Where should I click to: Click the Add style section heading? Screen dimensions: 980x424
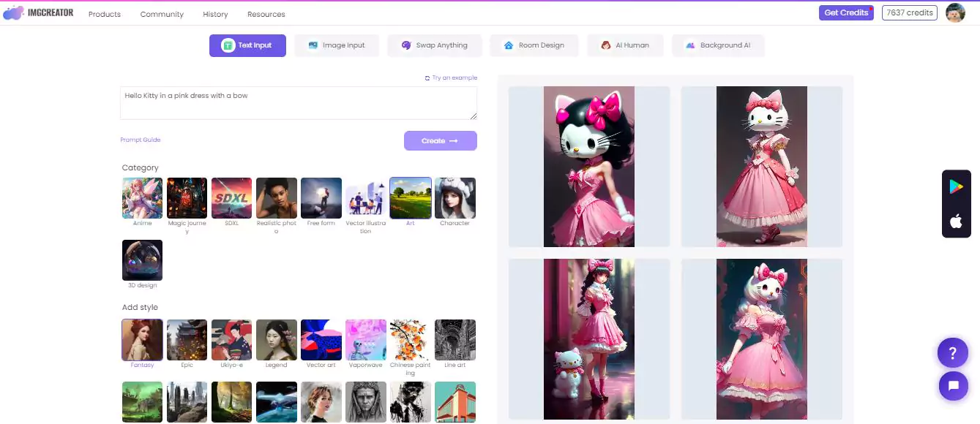click(x=140, y=308)
